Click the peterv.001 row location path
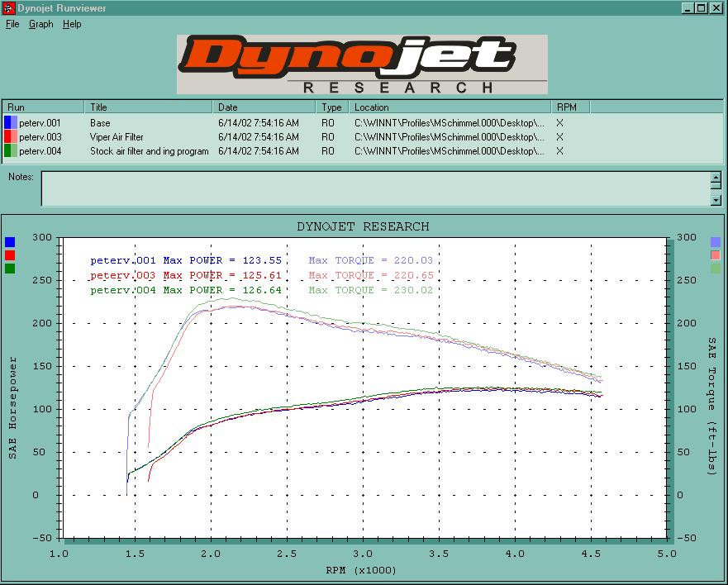Image resolution: width=728 pixels, height=585 pixels. pyautogui.click(x=449, y=123)
